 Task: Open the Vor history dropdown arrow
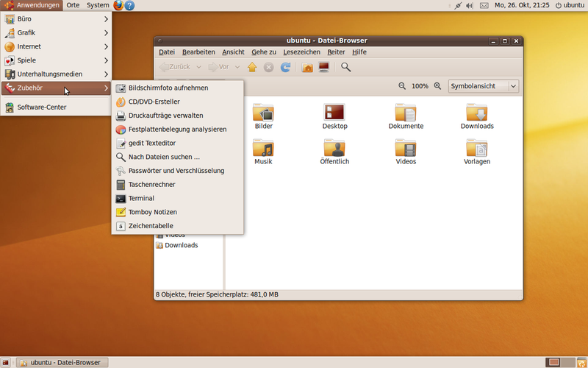(x=237, y=67)
